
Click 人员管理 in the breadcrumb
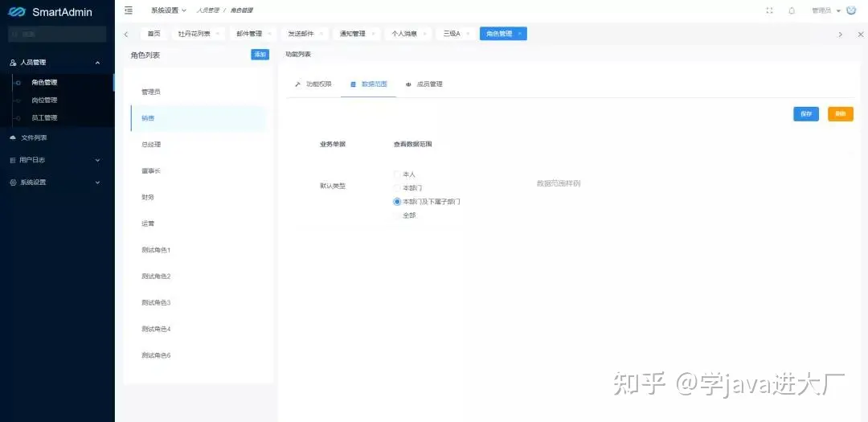(207, 10)
